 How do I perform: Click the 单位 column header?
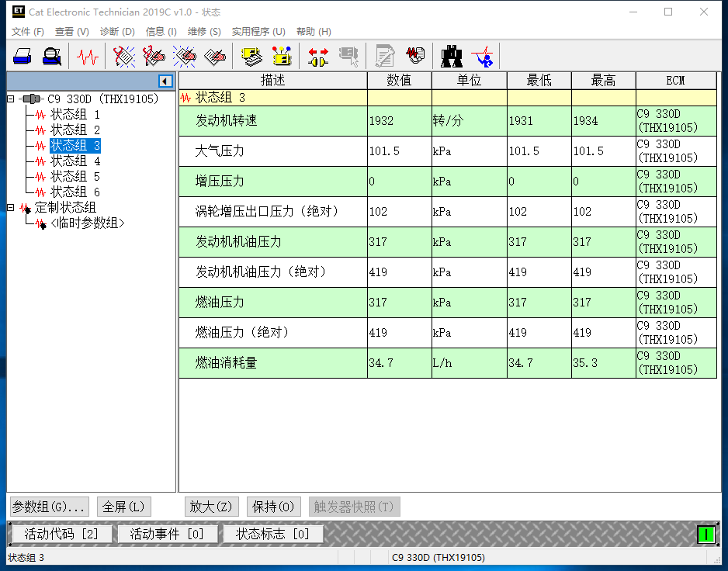click(x=470, y=81)
